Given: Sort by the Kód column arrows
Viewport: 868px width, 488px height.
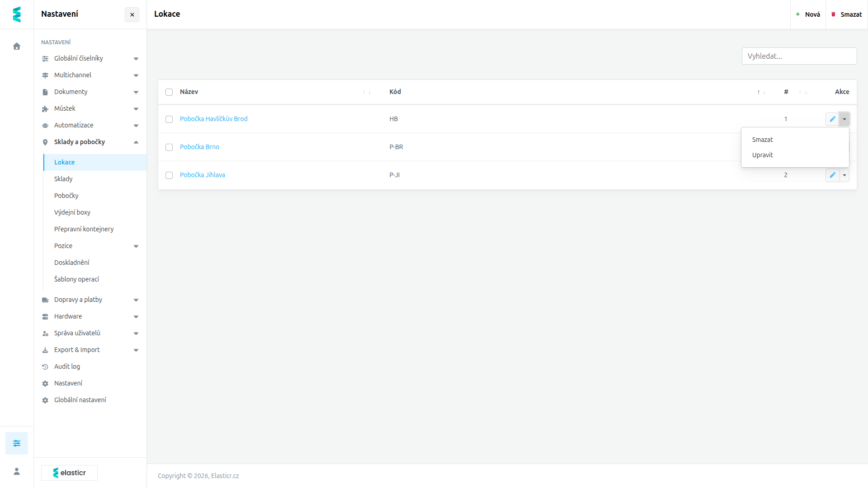Looking at the screenshot, I should click(x=761, y=92).
